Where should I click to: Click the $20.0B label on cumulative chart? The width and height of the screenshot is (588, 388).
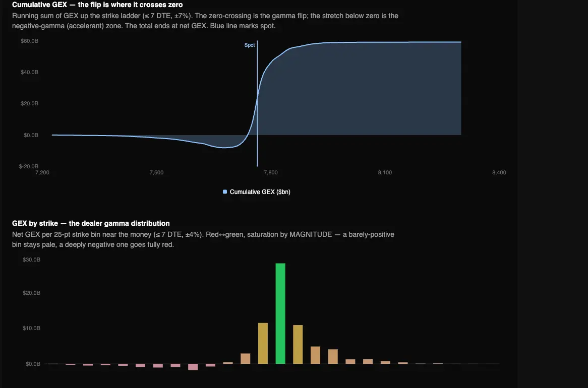(x=30, y=103)
